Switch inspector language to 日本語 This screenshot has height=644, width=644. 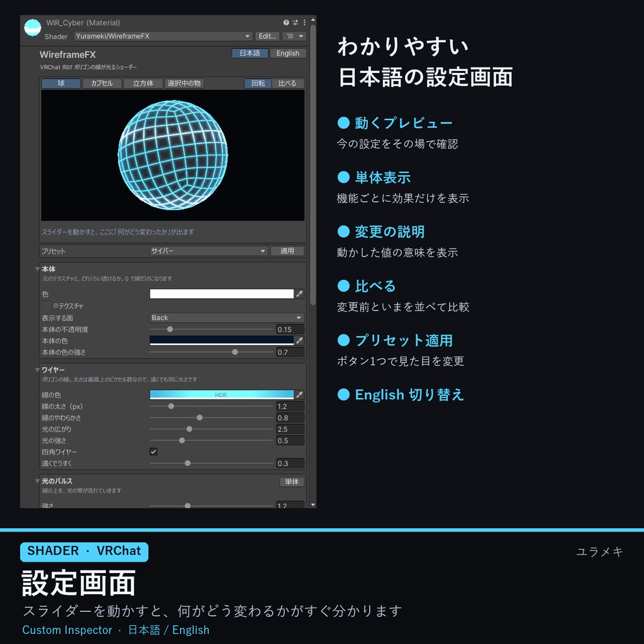[250, 53]
